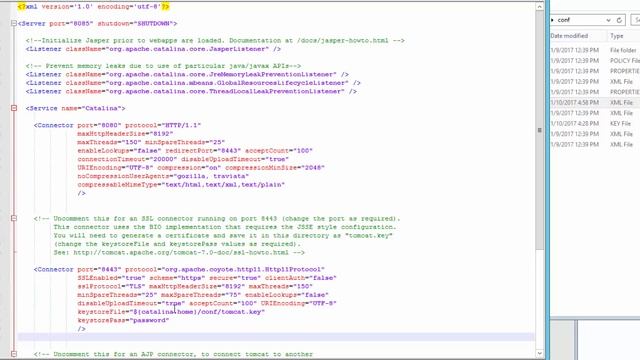Click the xml version declaration line

point(93,7)
